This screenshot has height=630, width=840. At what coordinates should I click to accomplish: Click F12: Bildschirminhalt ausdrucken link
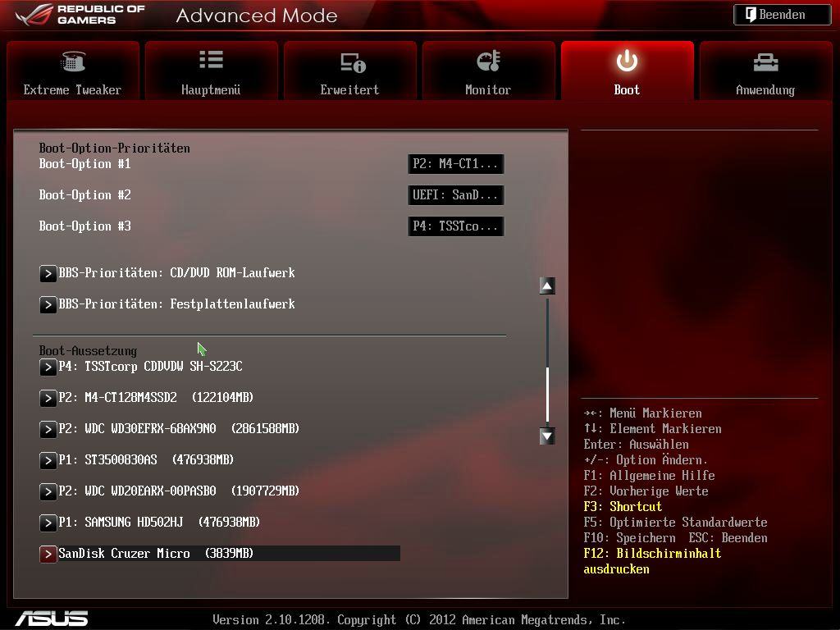click(652, 561)
